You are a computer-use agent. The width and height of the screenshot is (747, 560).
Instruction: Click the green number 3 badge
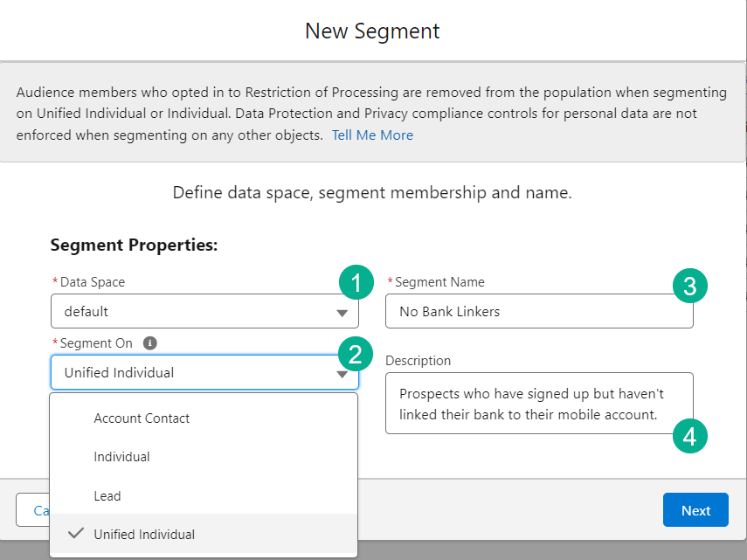(689, 285)
